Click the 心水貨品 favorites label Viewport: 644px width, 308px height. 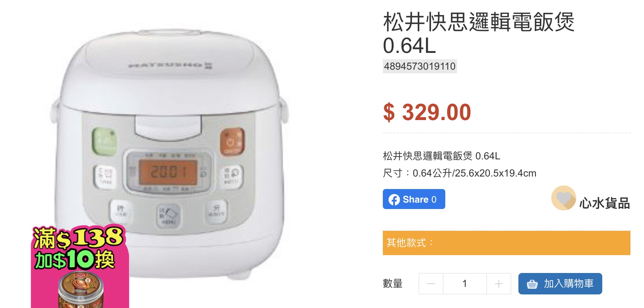click(604, 203)
